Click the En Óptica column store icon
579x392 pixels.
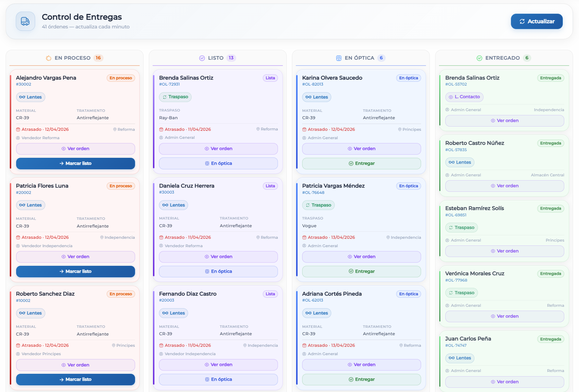(339, 58)
